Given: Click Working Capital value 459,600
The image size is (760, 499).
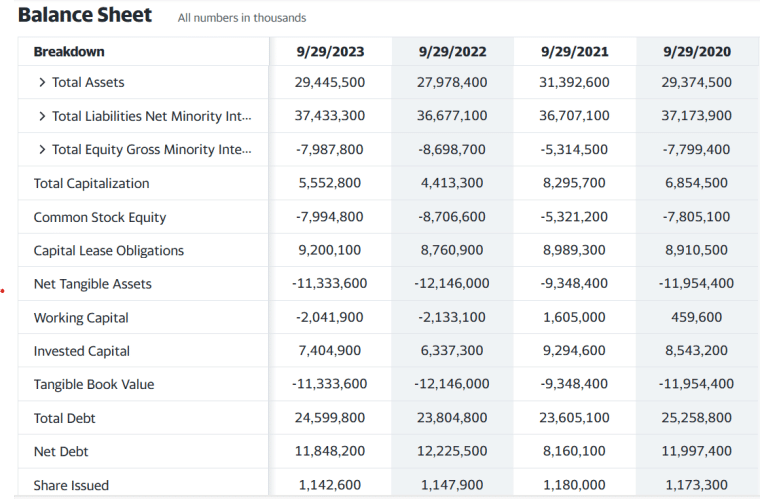Looking at the screenshot, I should pyautogui.click(x=697, y=317).
